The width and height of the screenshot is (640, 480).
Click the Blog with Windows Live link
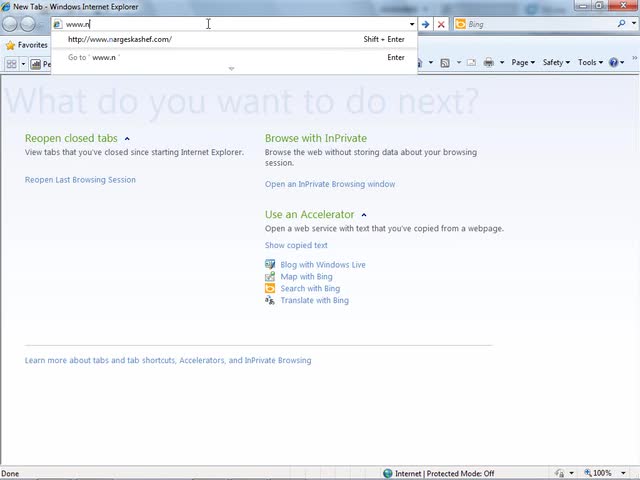pyautogui.click(x=323, y=264)
